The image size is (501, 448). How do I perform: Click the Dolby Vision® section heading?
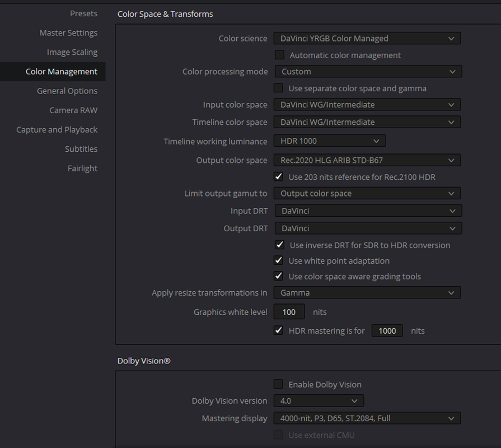click(x=144, y=361)
